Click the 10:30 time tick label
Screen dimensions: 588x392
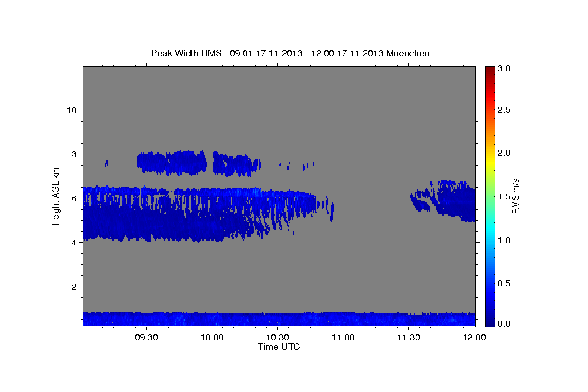277,337
